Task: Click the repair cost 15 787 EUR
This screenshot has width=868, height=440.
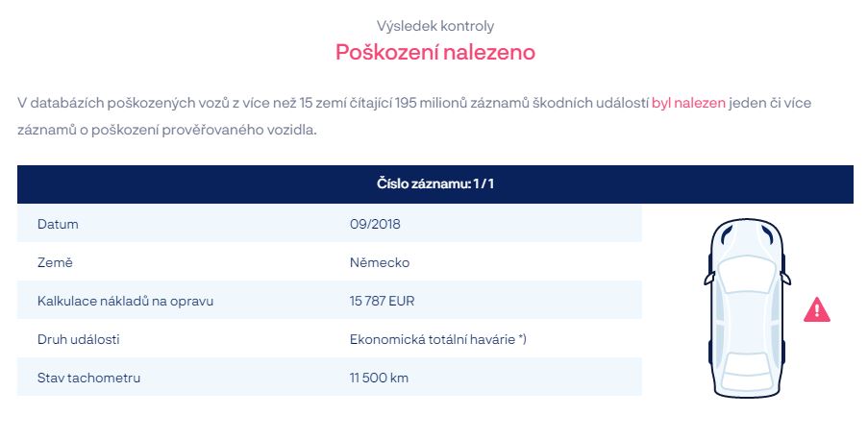Action: 382,301
